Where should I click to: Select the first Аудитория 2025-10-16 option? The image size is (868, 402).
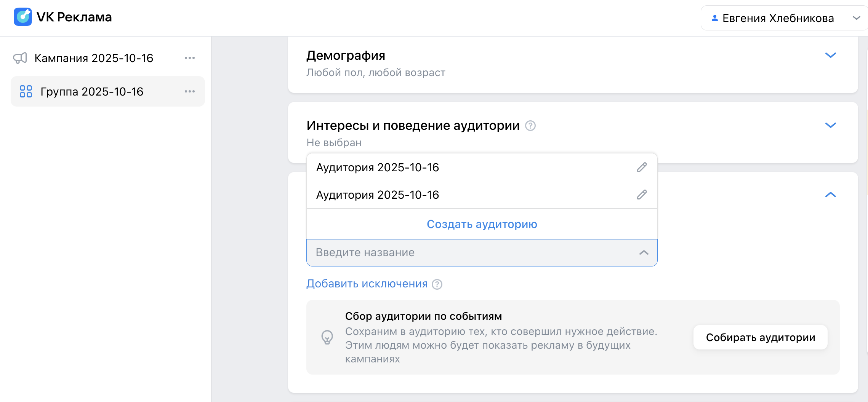tap(377, 167)
